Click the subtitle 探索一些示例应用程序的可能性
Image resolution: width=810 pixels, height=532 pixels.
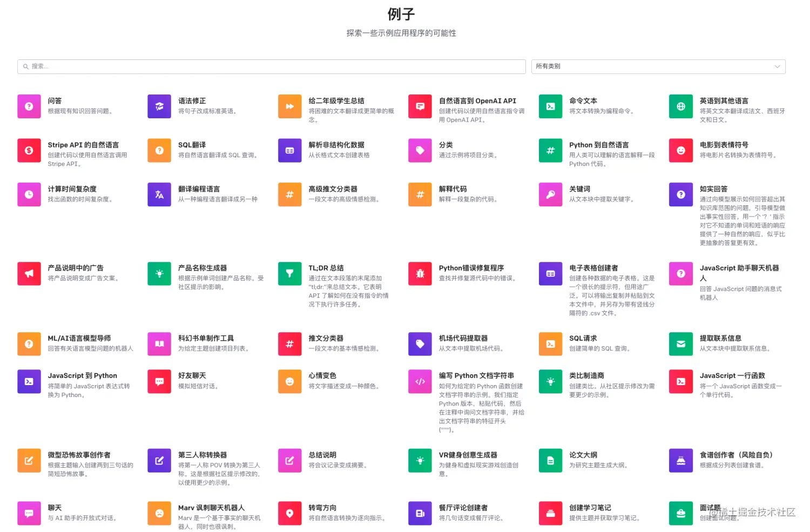coord(401,33)
